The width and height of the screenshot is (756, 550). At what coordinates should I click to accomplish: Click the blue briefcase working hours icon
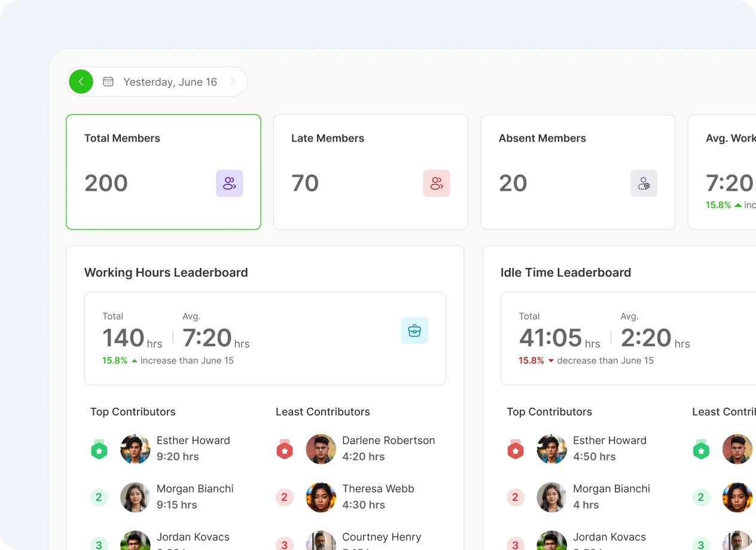click(x=414, y=331)
